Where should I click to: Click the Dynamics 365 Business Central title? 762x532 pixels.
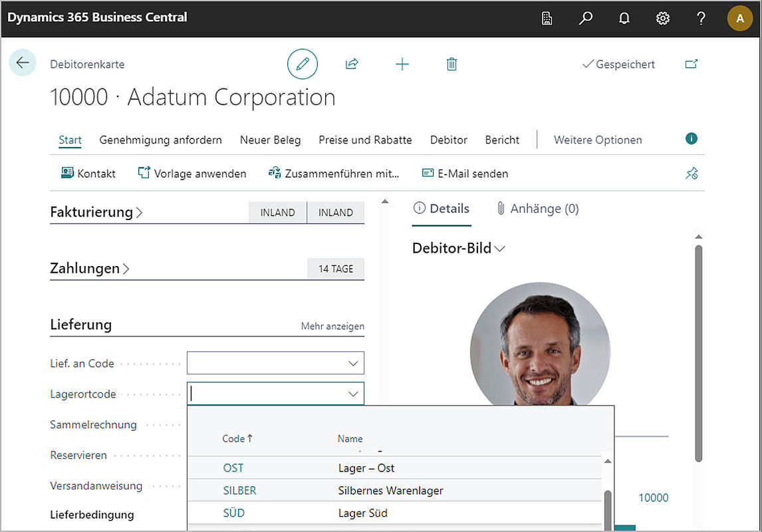pyautogui.click(x=97, y=17)
